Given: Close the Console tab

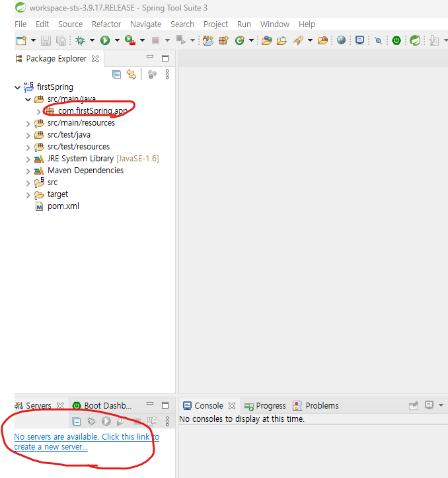Looking at the screenshot, I should pos(232,406).
